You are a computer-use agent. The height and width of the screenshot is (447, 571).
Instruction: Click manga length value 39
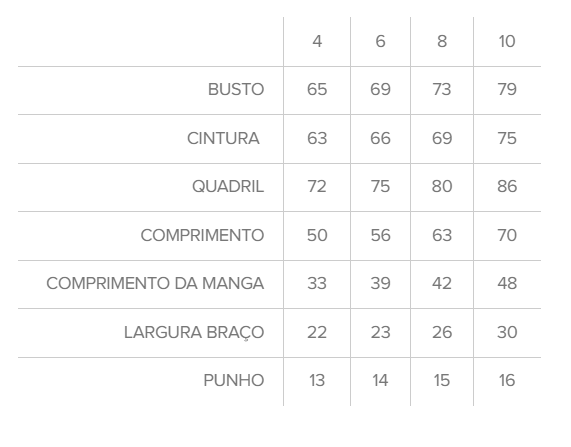pos(380,283)
